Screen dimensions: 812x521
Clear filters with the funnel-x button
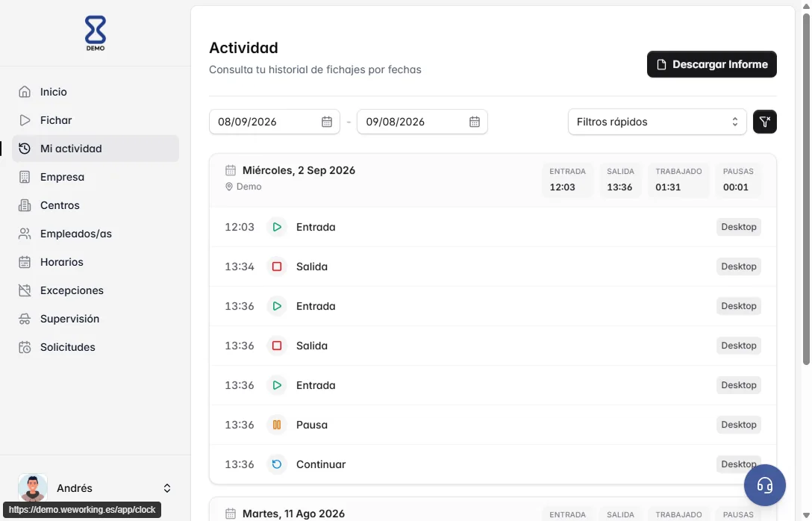[x=764, y=122]
